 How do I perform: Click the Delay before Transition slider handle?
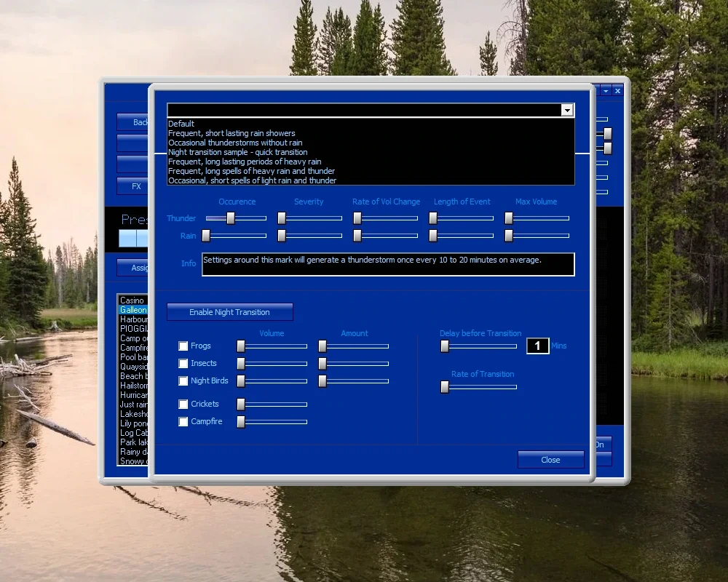click(445, 346)
